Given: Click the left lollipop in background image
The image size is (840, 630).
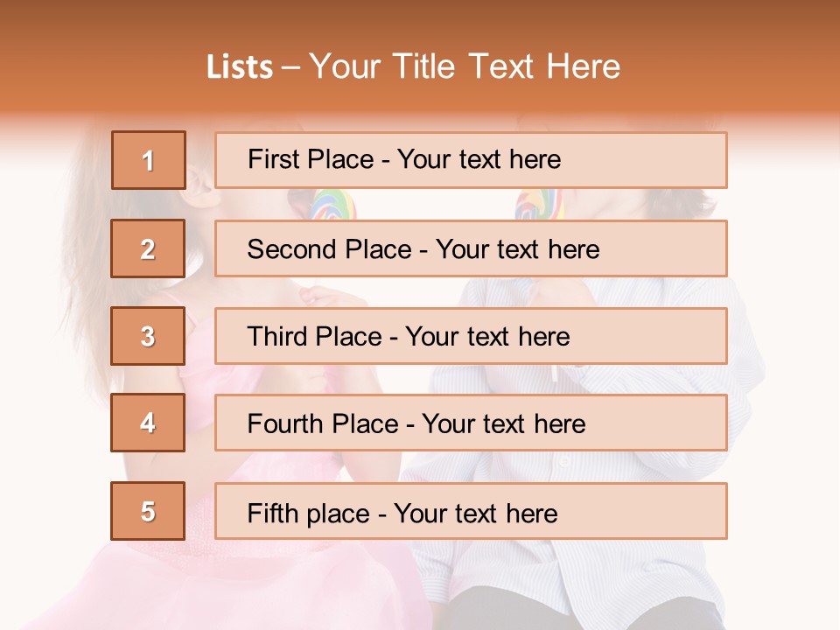Looking at the screenshot, I should click(x=335, y=205).
